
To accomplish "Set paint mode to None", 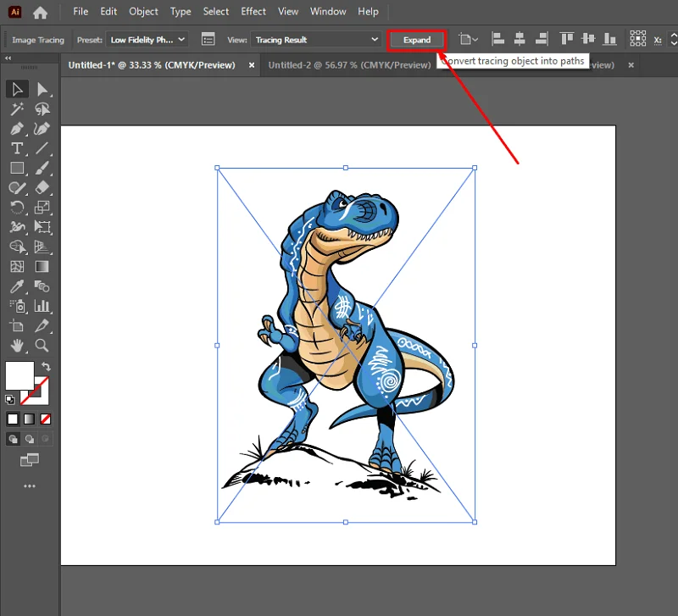I will [x=46, y=419].
